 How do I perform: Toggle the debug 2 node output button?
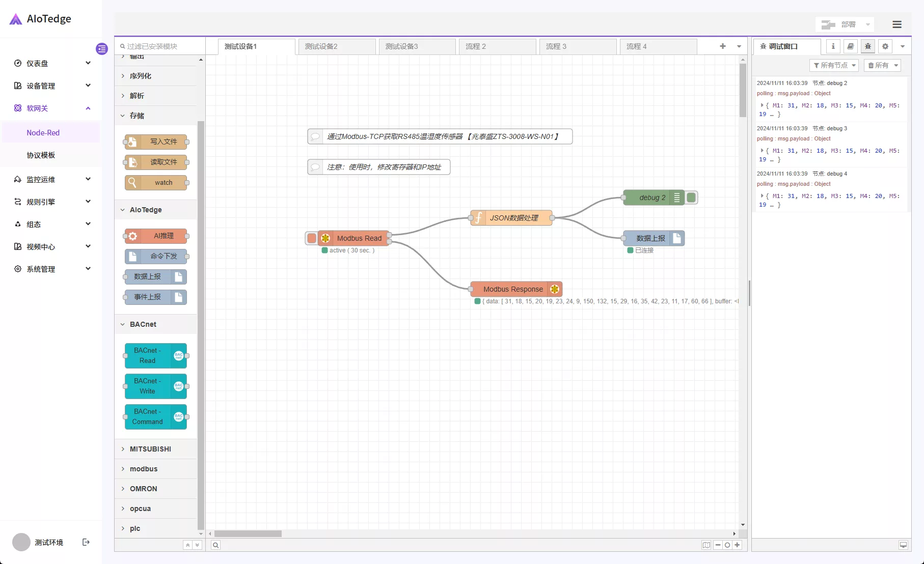[x=691, y=198]
